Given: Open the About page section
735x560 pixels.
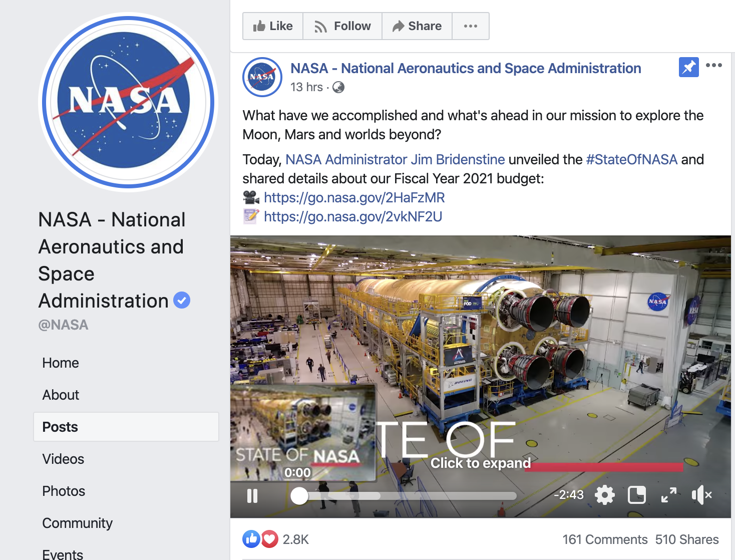Looking at the screenshot, I should point(61,395).
